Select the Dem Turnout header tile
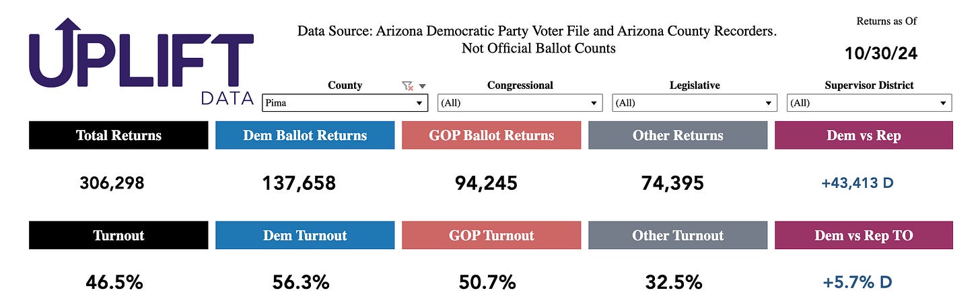Image resolution: width=980 pixels, height=303 pixels. click(305, 236)
